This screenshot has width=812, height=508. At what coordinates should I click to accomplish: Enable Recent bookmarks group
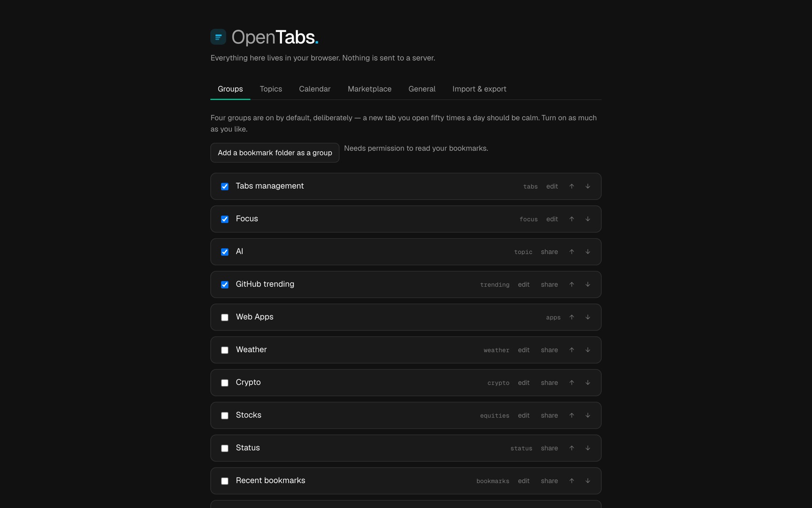click(x=225, y=481)
